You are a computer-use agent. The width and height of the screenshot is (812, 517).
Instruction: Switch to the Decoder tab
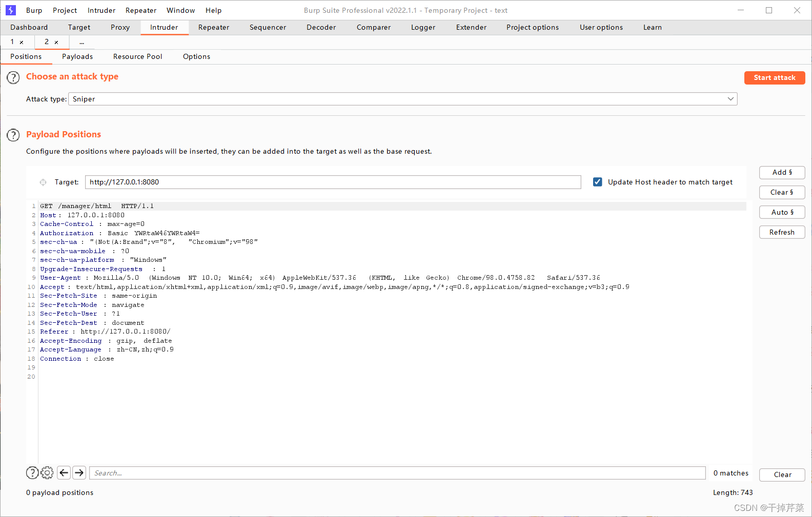(321, 27)
